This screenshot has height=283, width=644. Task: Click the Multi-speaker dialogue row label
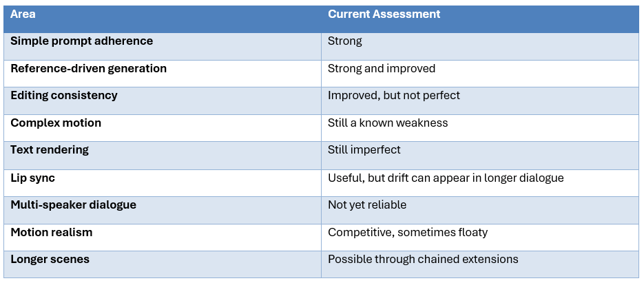(74, 205)
